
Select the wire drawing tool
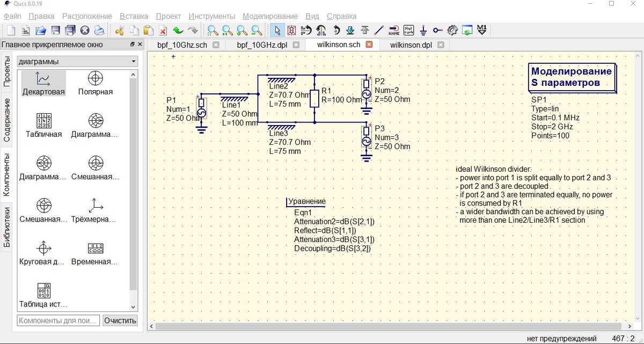pos(379,30)
